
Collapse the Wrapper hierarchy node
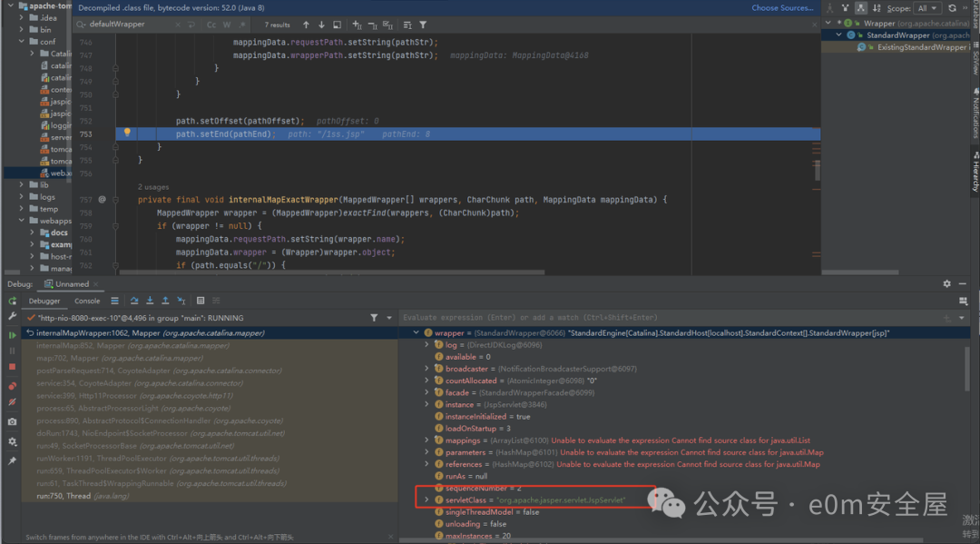828,23
